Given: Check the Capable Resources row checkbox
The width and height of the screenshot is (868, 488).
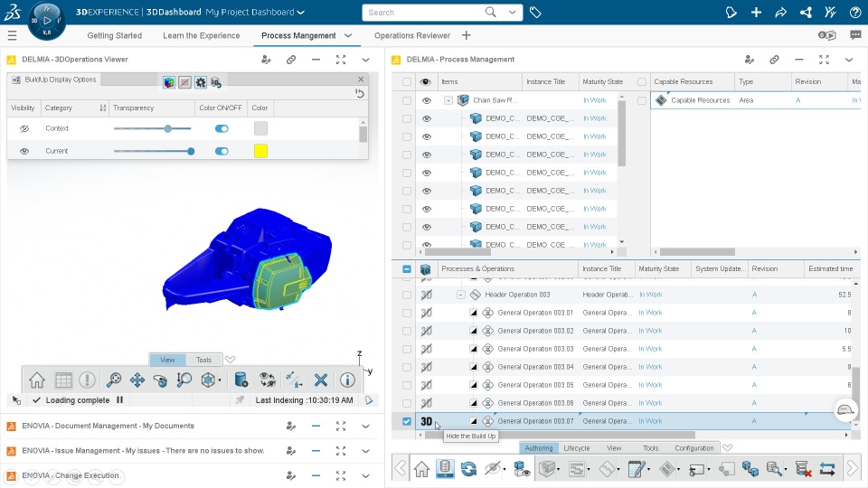Looking at the screenshot, I should [642, 100].
